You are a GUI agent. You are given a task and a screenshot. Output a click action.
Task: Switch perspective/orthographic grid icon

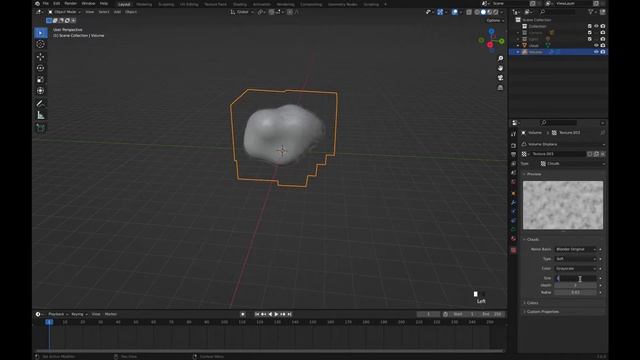[500, 87]
